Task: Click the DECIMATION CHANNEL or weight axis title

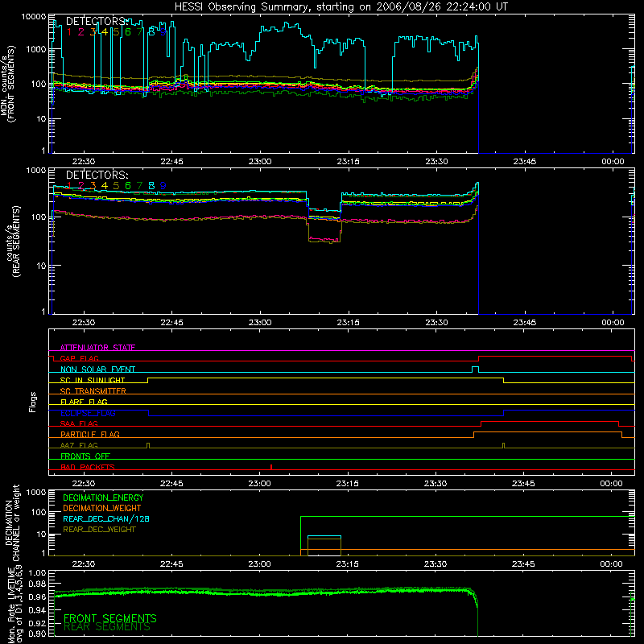Action: [x=12, y=522]
